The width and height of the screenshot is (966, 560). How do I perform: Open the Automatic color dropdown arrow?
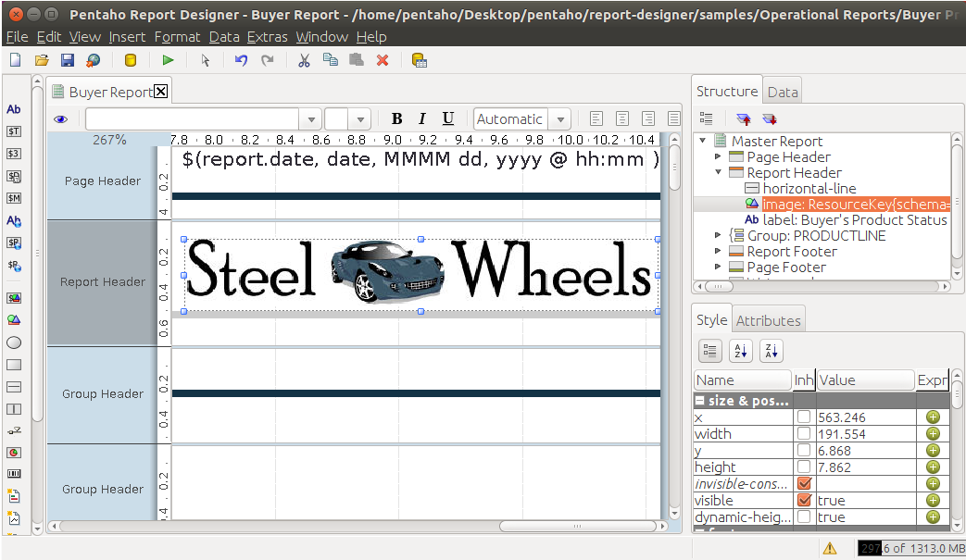(560, 118)
